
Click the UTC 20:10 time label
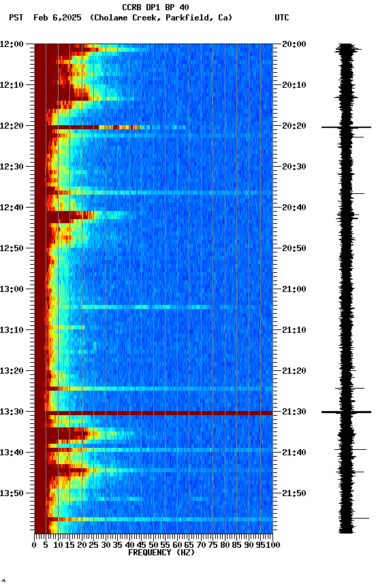click(294, 85)
